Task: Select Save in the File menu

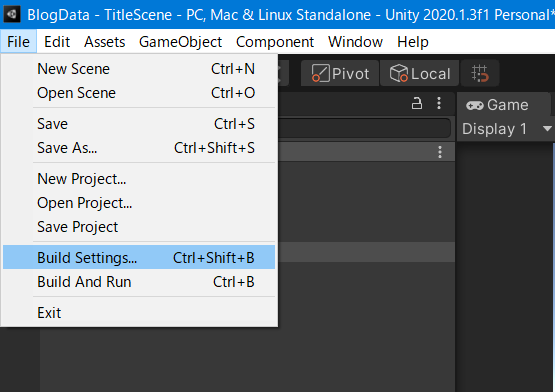Action: pyautogui.click(x=139, y=124)
